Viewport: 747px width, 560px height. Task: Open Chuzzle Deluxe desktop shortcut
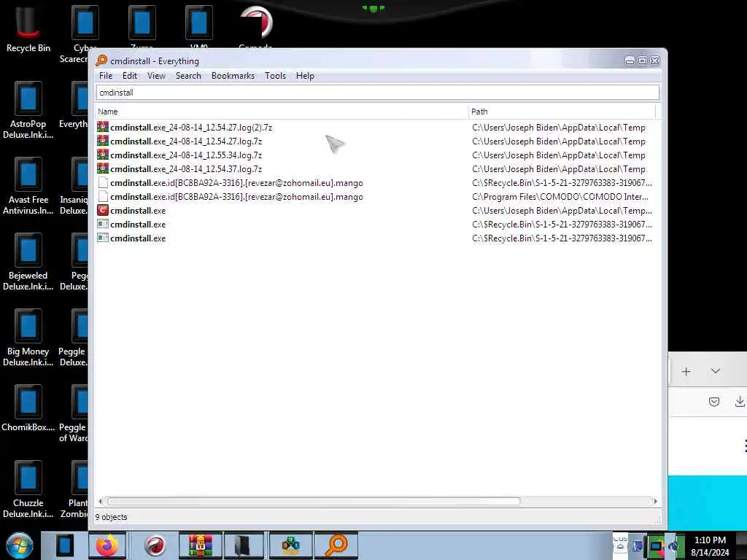coord(28,489)
